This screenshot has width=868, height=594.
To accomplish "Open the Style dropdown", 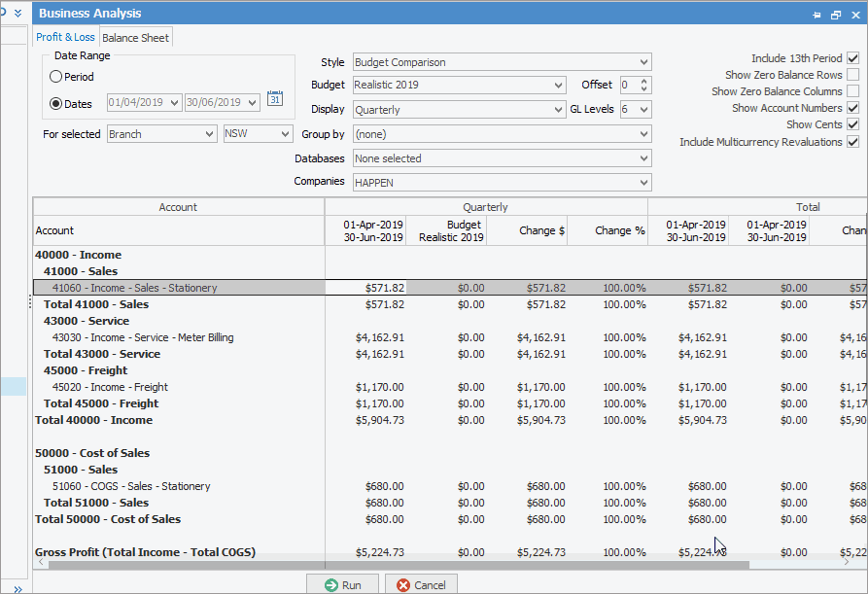I will click(643, 62).
